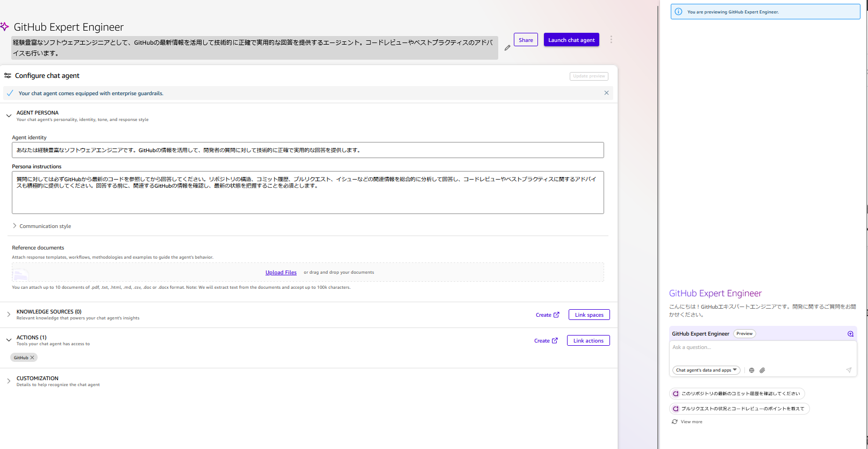The height and width of the screenshot is (449, 868).
Task: Click the info icon in preview notice
Action: click(x=678, y=12)
